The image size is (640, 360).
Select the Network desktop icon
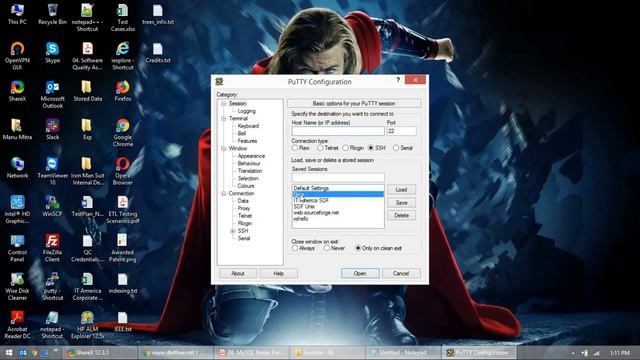(17, 168)
